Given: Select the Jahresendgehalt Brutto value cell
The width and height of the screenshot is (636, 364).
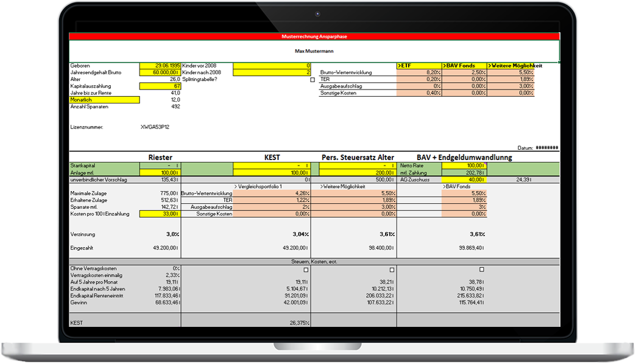Looking at the screenshot, I should pos(160,72).
